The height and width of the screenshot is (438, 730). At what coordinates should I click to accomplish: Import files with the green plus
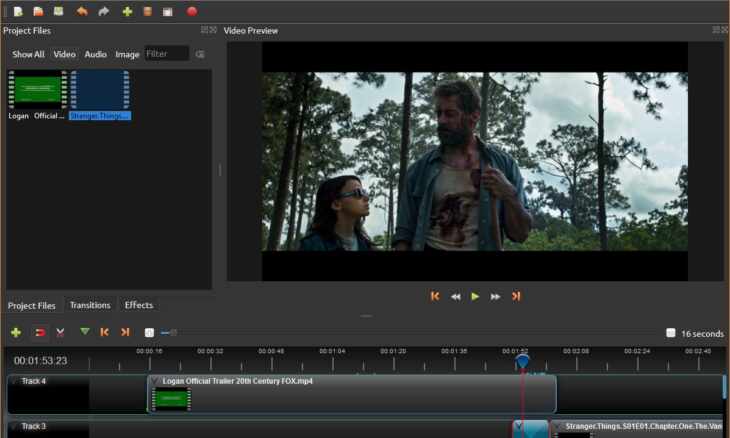127,11
